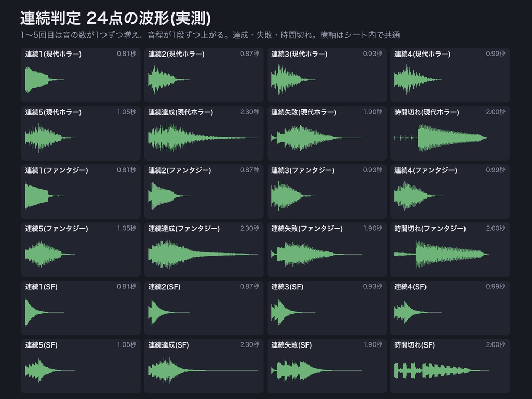The width and height of the screenshot is (532, 399).
Task: Click the 連続2(現代ホラー) waveform
Action: point(169,79)
